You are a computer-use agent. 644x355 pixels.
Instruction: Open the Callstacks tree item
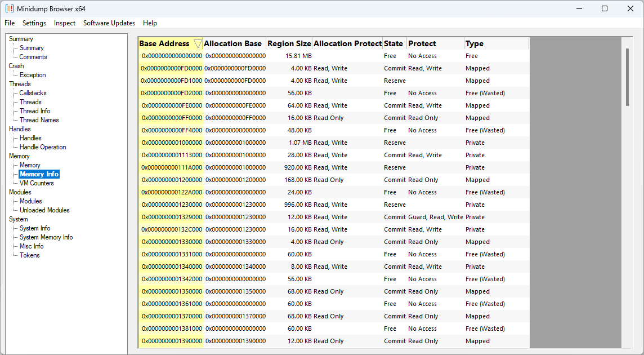point(33,93)
